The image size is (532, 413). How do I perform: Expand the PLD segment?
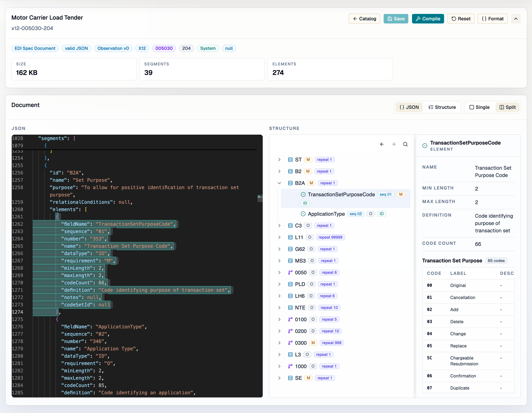click(x=279, y=284)
